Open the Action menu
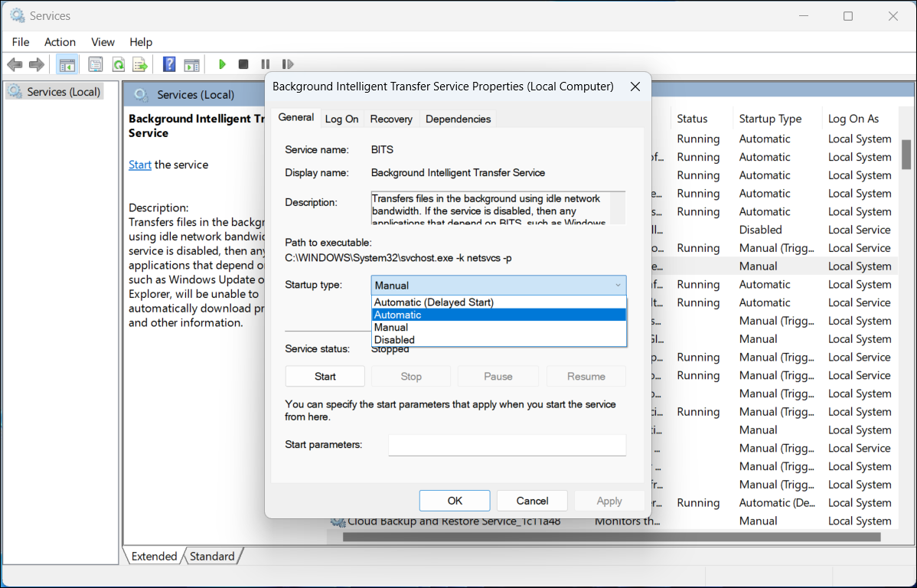917x588 pixels. click(60, 42)
